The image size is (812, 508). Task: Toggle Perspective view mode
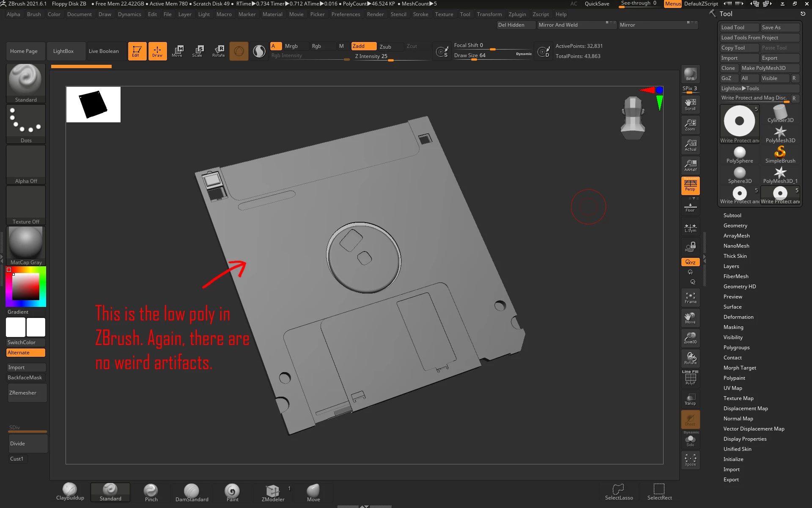[x=690, y=185]
